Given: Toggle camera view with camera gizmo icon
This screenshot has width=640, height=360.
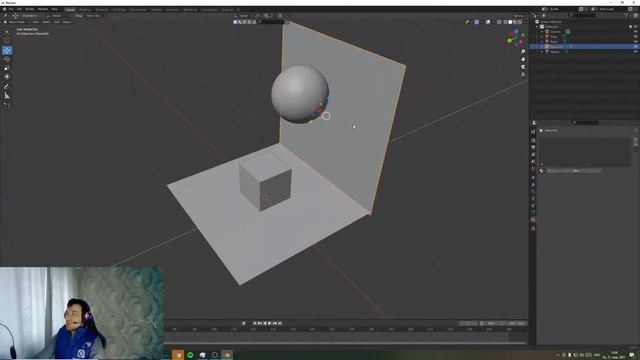Looking at the screenshot, I should pyautogui.click(x=523, y=67).
